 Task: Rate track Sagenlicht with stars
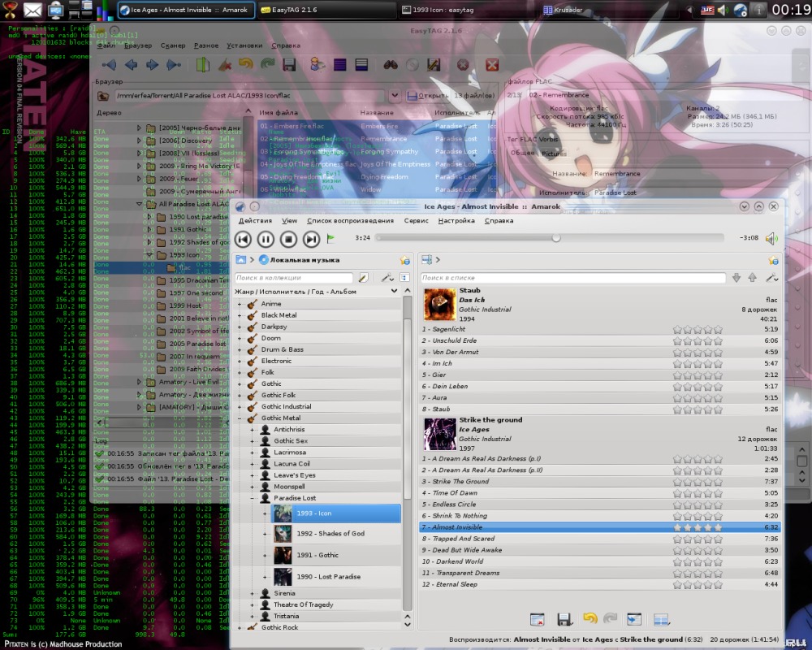click(x=697, y=330)
